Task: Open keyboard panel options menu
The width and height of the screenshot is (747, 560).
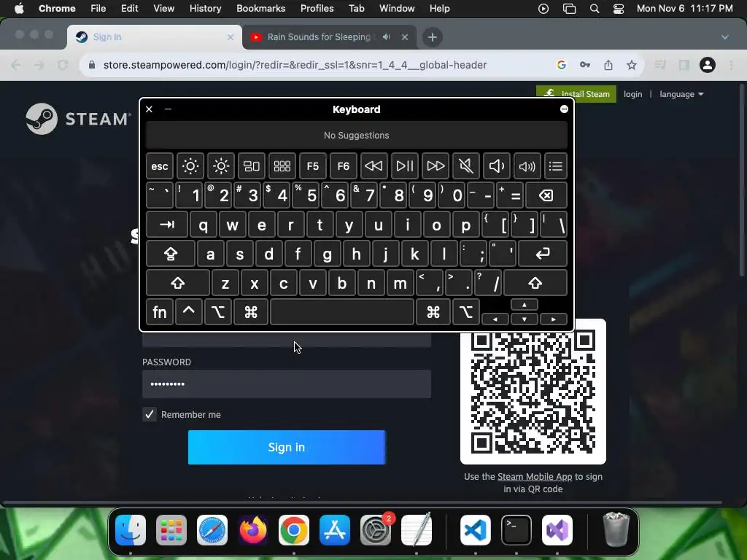Action: click(564, 109)
